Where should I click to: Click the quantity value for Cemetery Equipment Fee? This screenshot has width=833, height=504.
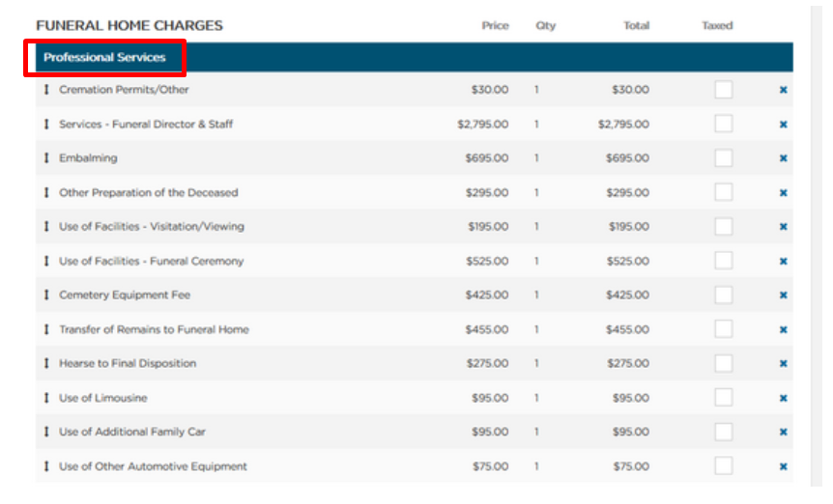click(x=536, y=295)
